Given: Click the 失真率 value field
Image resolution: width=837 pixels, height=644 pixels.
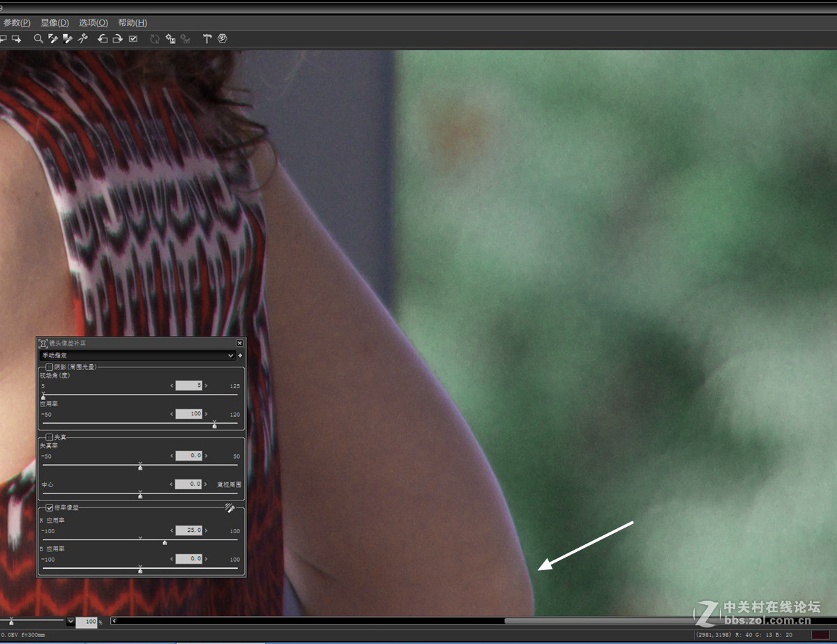Looking at the screenshot, I should (x=188, y=456).
